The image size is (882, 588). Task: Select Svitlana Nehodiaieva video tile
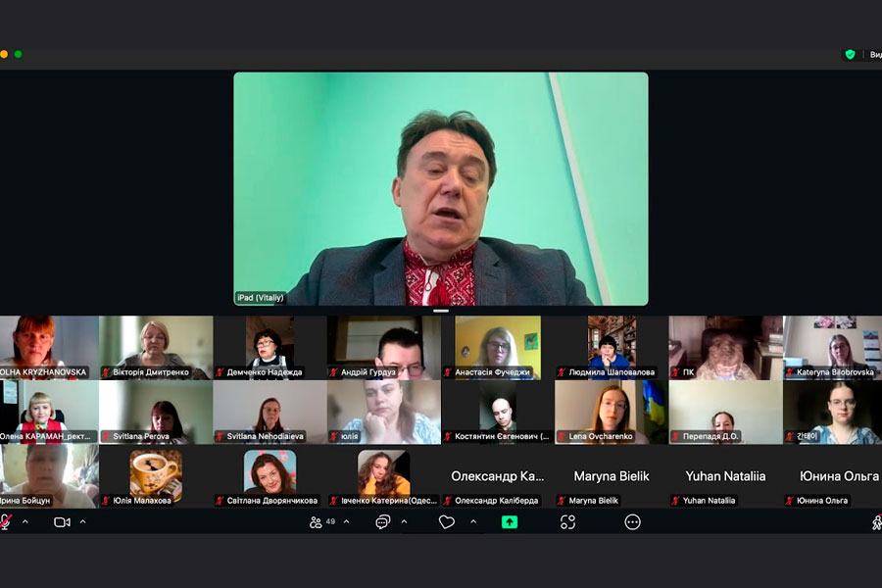pyautogui.click(x=270, y=413)
